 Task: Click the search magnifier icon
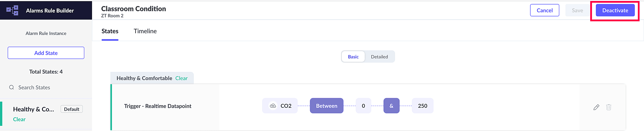[12, 87]
